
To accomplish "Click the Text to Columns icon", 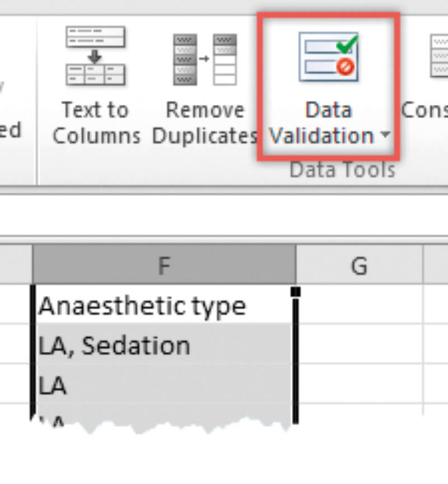I will pyautogui.click(x=95, y=55).
